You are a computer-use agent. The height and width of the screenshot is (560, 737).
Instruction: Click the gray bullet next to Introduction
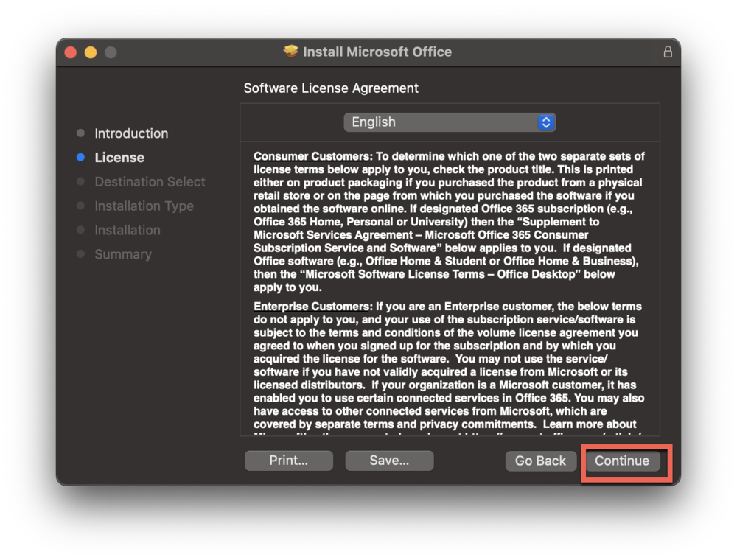tap(80, 133)
